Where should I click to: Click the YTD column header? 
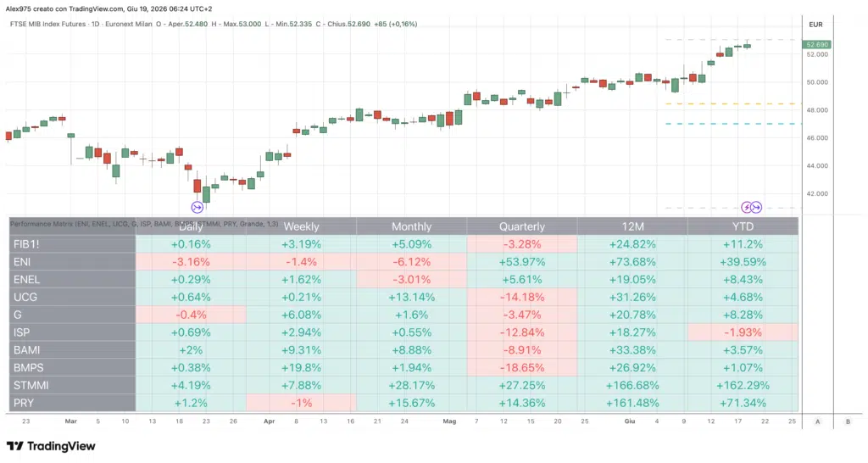pyautogui.click(x=743, y=226)
